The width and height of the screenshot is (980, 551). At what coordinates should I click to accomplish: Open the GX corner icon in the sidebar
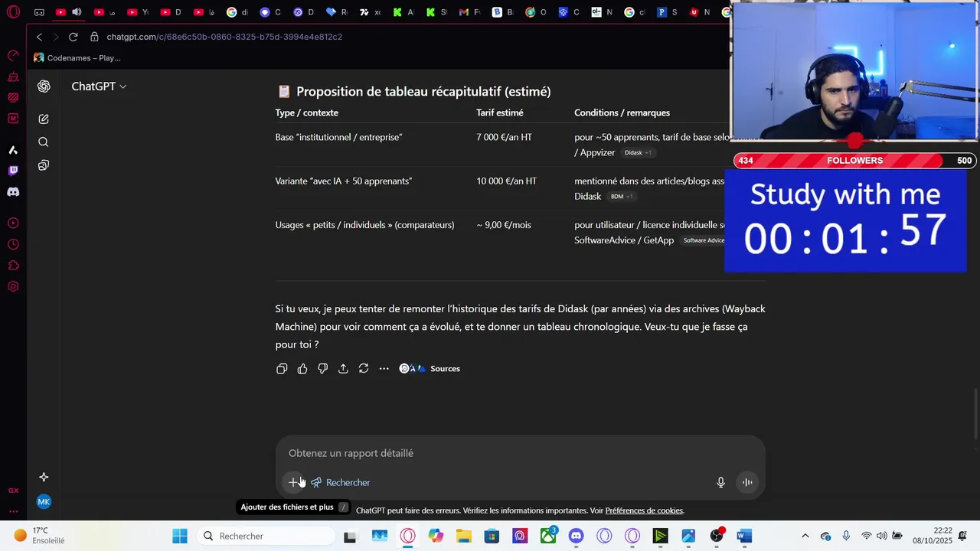(x=13, y=491)
